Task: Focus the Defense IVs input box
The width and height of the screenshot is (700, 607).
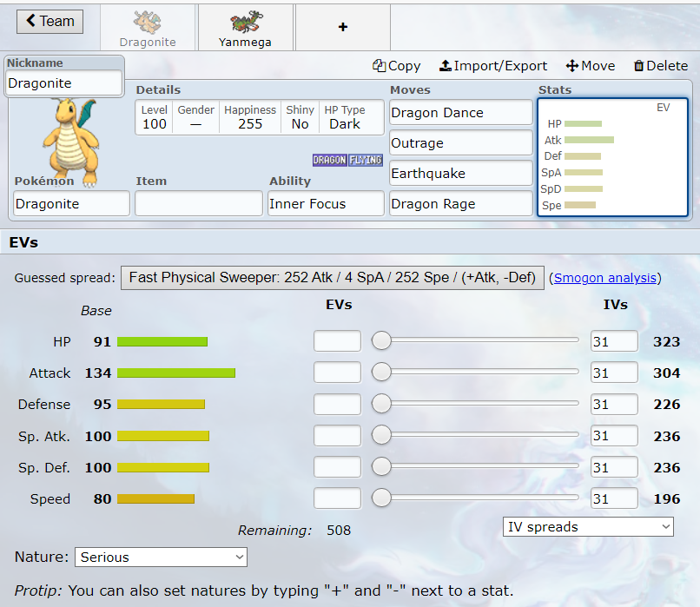Action: tap(614, 404)
